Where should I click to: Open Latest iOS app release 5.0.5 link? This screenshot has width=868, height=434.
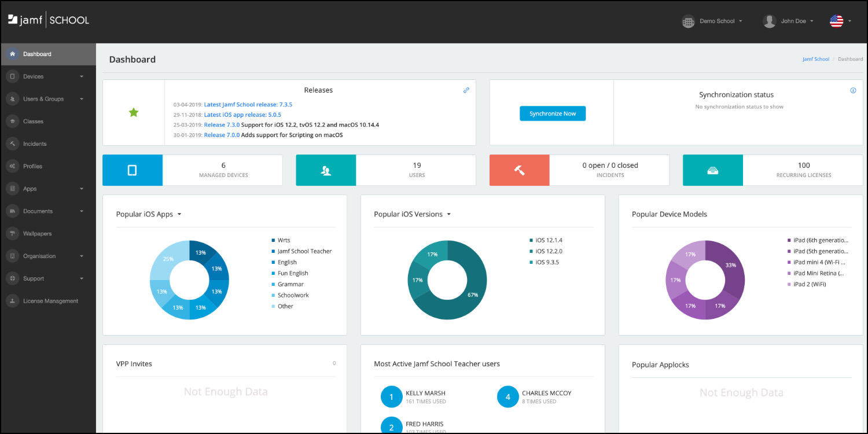(x=242, y=115)
